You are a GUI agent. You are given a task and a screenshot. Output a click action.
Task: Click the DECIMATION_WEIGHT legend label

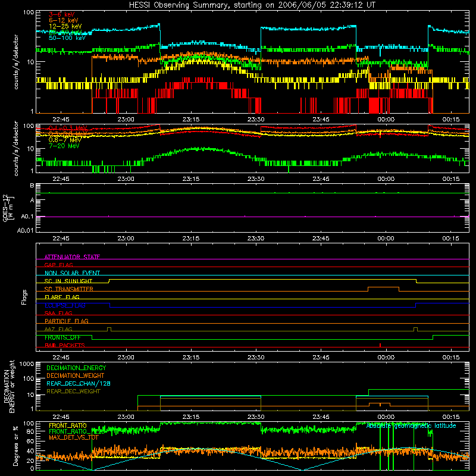point(76,375)
